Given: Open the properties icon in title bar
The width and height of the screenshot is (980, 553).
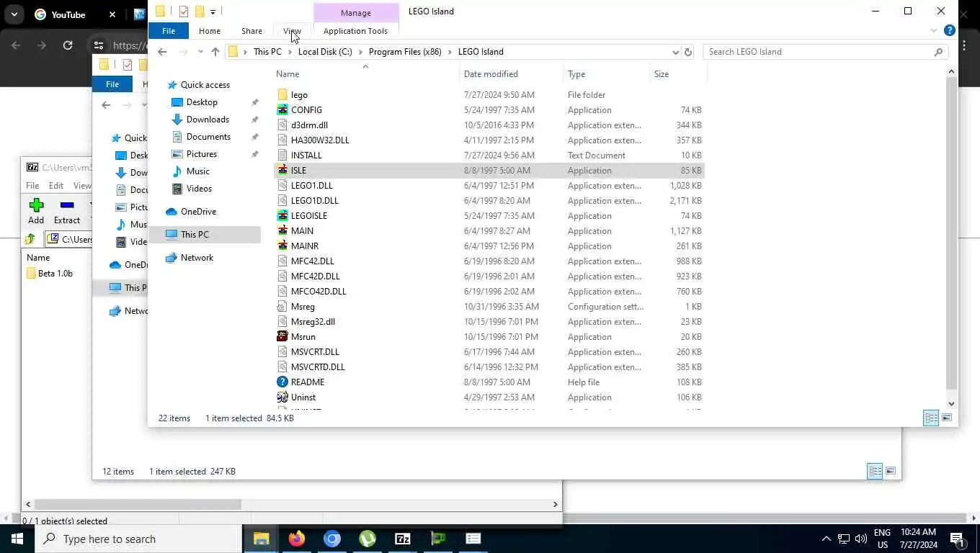Looking at the screenshot, I should pyautogui.click(x=183, y=12).
